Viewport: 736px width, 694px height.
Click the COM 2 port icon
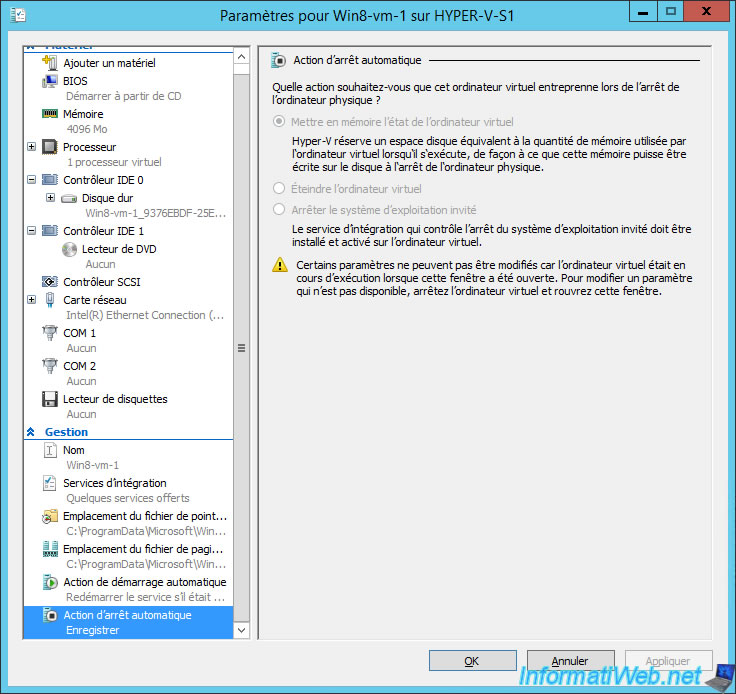(x=50, y=366)
